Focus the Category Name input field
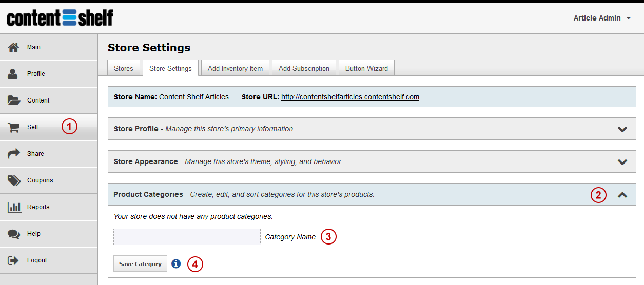Image resolution: width=644 pixels, height=285 pixels. point(187,237)
